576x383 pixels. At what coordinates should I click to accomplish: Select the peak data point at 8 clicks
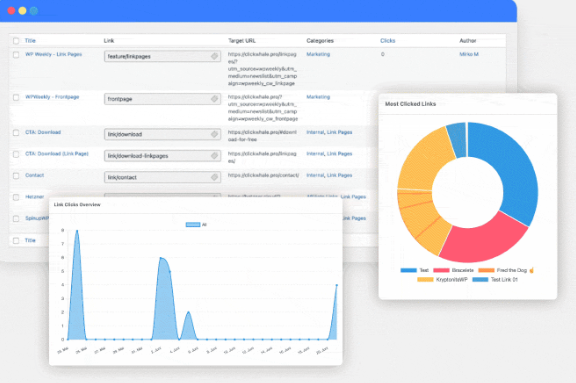[77, 231]
